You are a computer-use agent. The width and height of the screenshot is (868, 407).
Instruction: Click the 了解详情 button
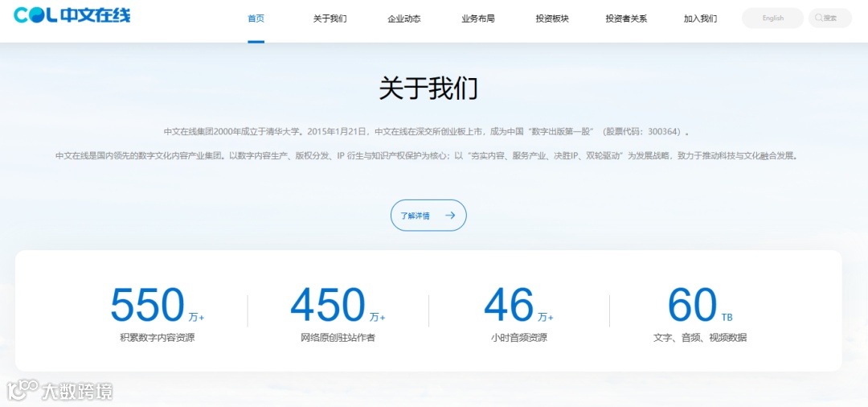[x=428, y=216]
